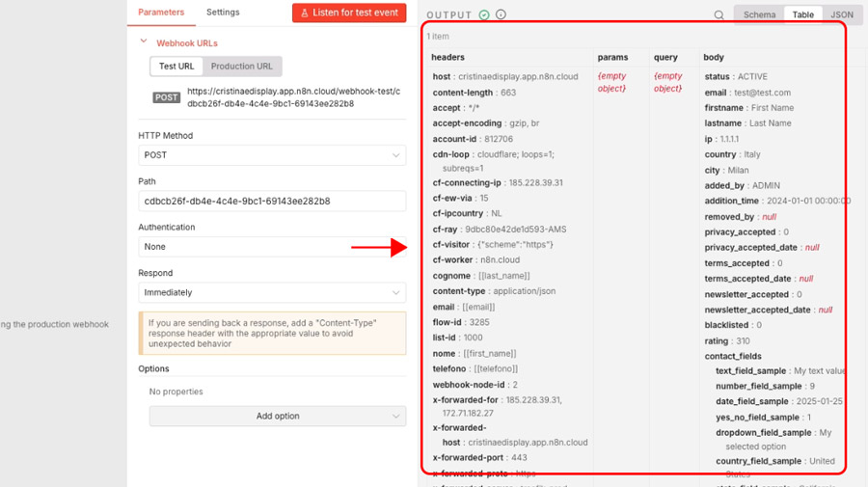Switch to the Production URL option
The image size is (868, 487).
(241, 67)
